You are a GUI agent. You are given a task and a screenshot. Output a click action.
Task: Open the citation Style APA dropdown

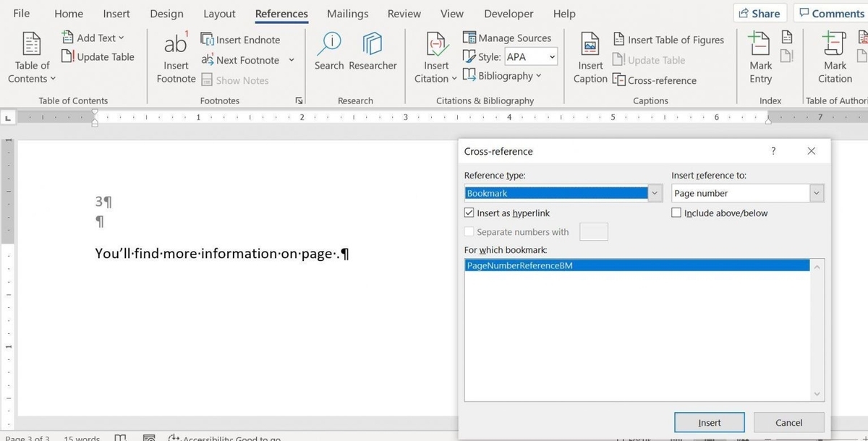point(530,56)
